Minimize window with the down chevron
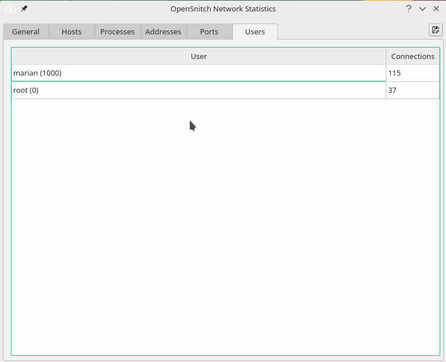This screenshot has height=362, width=446. tap(422, 9)
